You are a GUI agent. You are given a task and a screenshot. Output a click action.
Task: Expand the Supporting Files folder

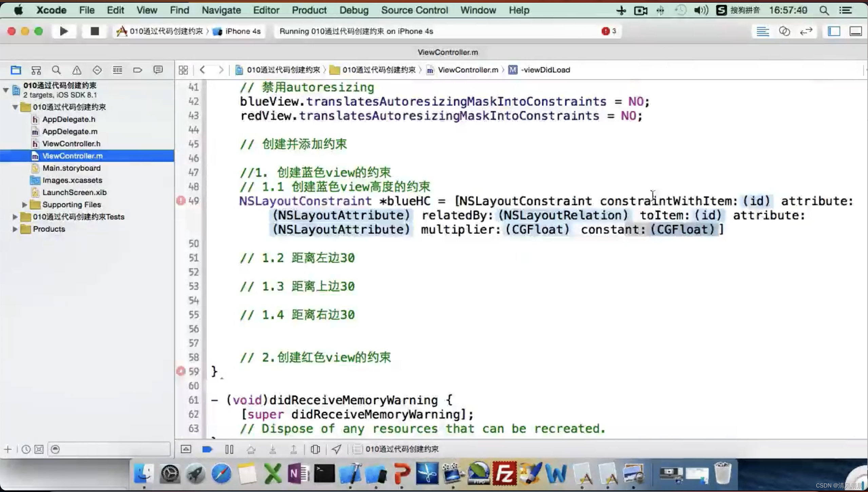[24, 205]
